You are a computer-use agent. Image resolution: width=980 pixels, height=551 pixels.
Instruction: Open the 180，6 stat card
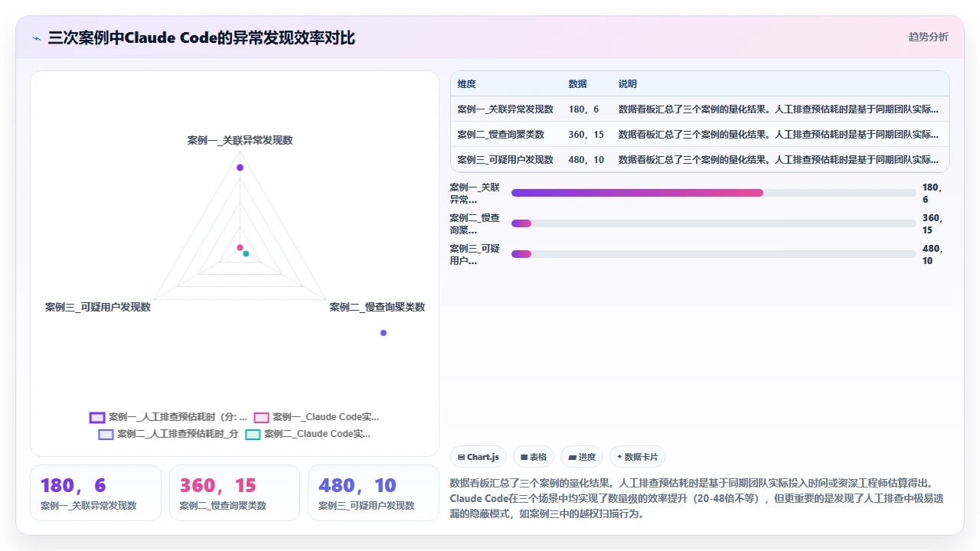click(x=96, y=493)
